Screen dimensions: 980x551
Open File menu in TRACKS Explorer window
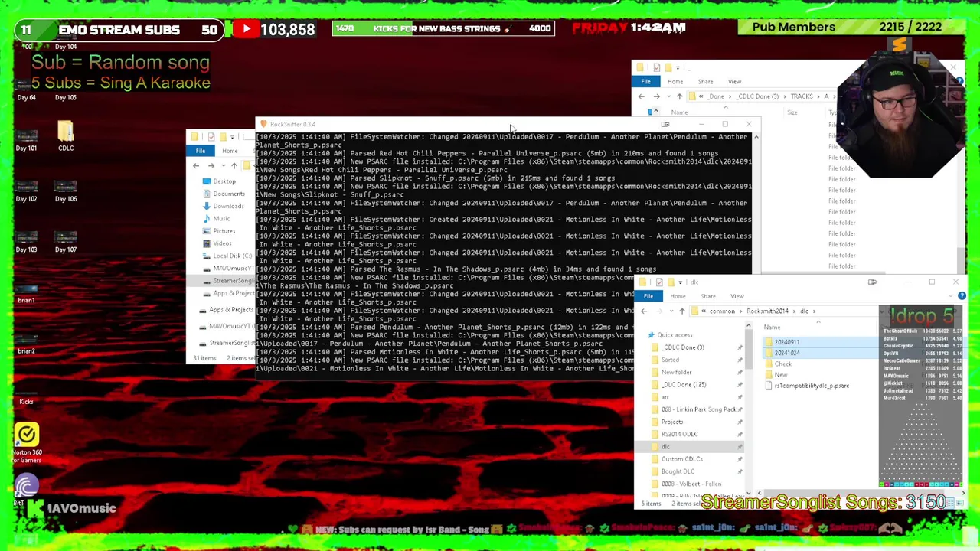pyautogui.click(x=646, y=82)
